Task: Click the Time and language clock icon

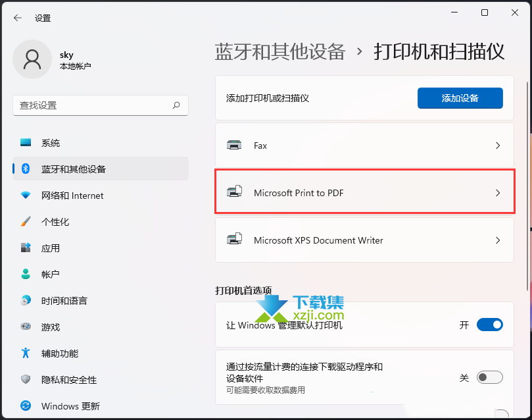Action: [x=26, y=300]
